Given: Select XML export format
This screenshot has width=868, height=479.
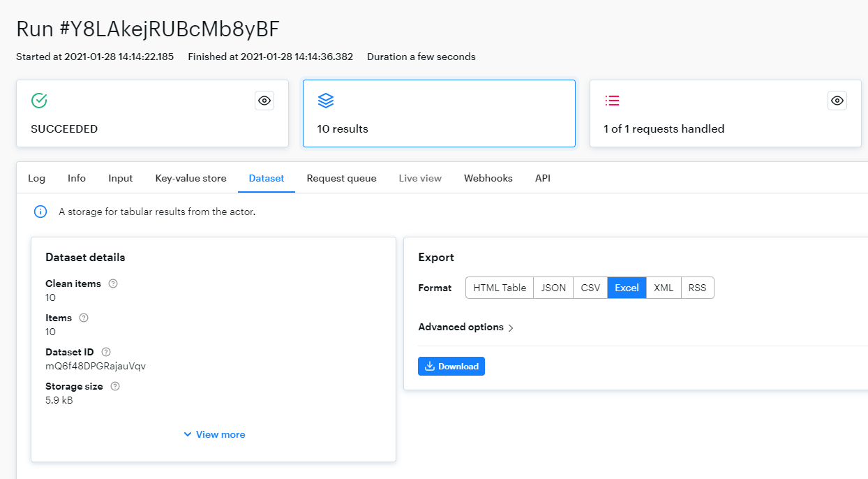Looking at the screenshot, I should click(x=664, y=288).
